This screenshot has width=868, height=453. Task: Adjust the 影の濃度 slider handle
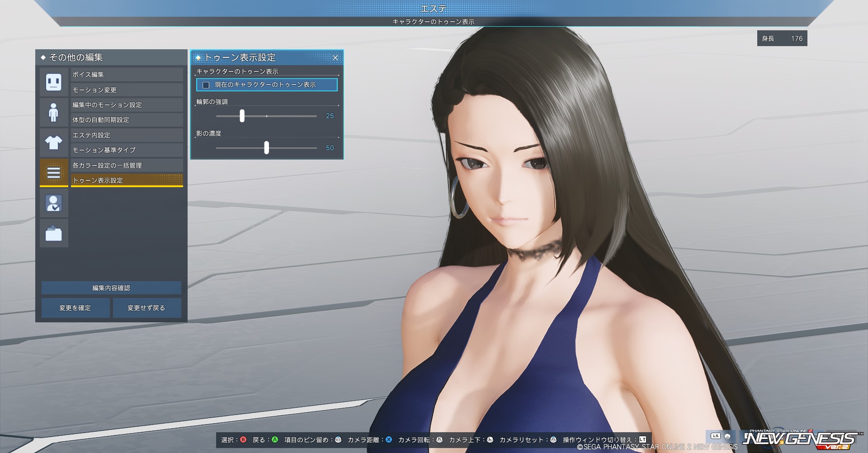(266, 147)
